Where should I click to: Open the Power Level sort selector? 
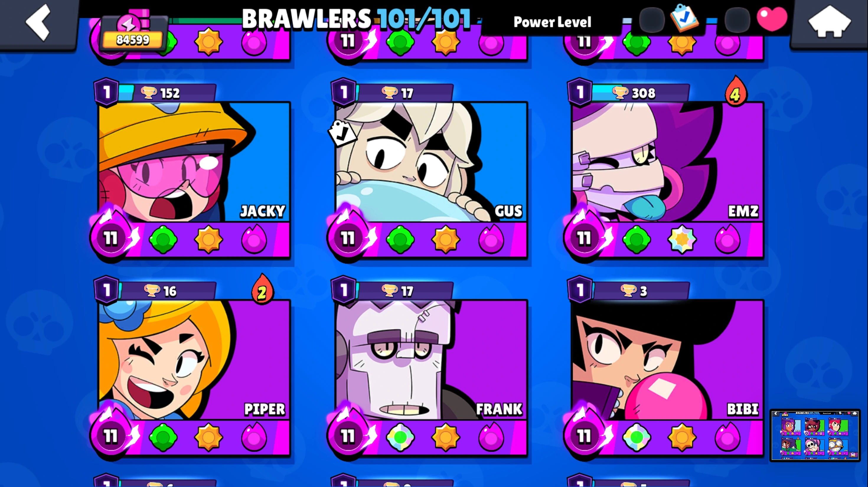pyautogui.click(x=552, y=22)
